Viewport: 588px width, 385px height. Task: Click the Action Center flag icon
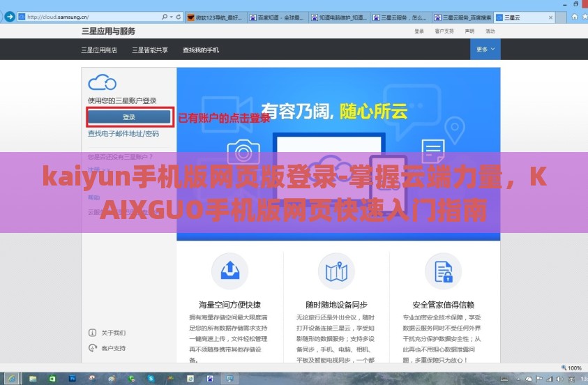click(539, 379)
